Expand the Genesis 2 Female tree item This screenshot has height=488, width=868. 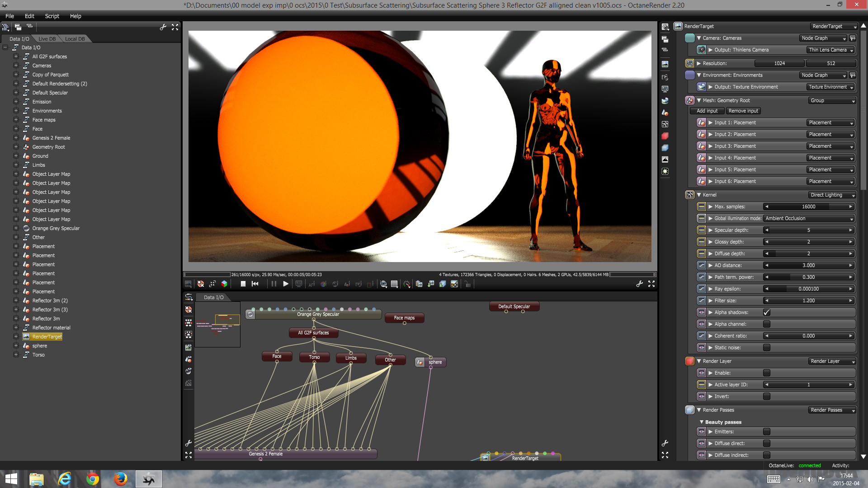click(x=16, y=138)
